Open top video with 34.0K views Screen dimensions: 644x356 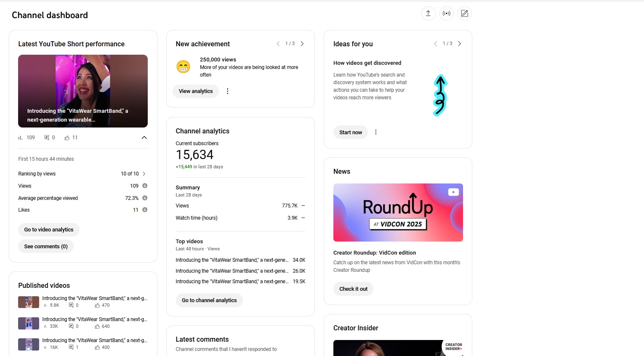point(240,260)
